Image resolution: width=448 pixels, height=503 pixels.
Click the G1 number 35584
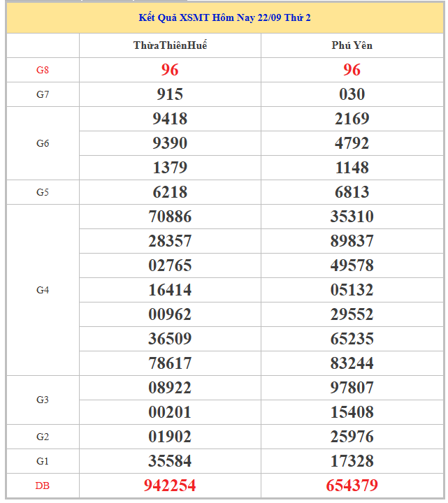coord(170,461)
